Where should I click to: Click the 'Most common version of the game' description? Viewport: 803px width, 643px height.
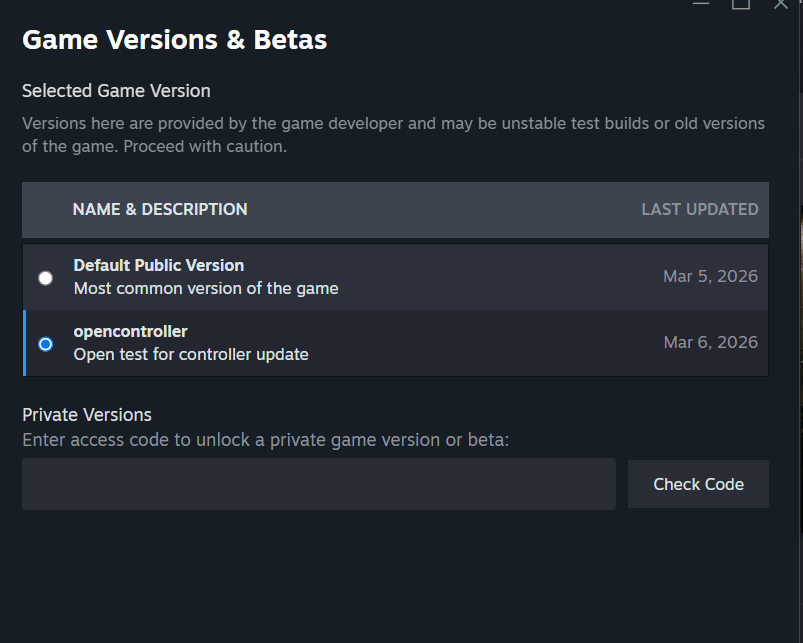point(206,289)
